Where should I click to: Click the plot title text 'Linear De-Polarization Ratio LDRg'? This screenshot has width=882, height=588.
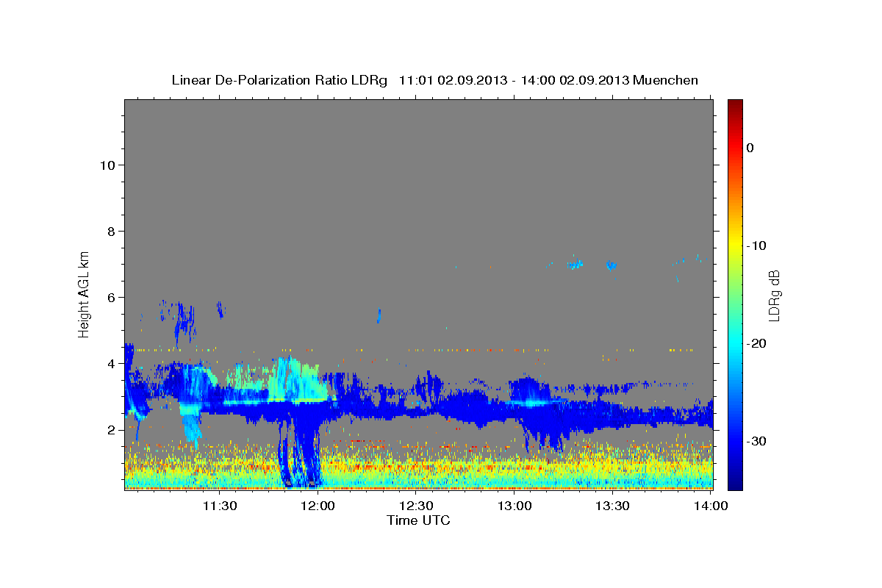279,80
